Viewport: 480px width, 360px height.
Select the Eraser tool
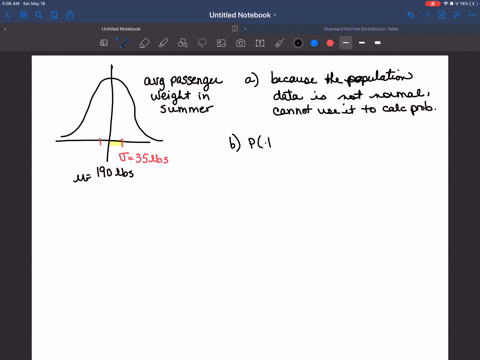(144, 43)
